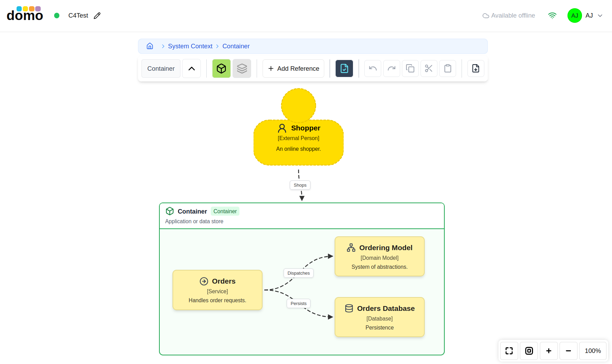Click the network icon in Ordering Model
This screenshot has width=612, height=364.
351,248
